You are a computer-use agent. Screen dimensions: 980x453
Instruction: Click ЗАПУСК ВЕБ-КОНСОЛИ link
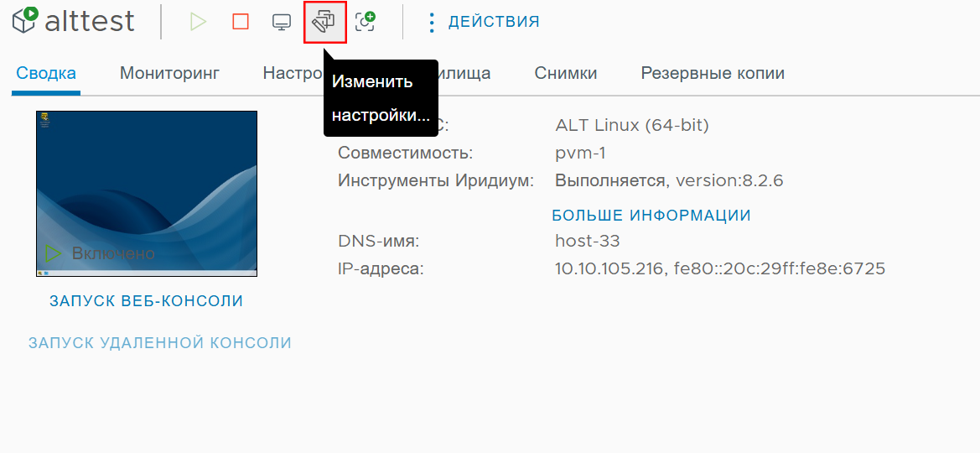[146, 301]
